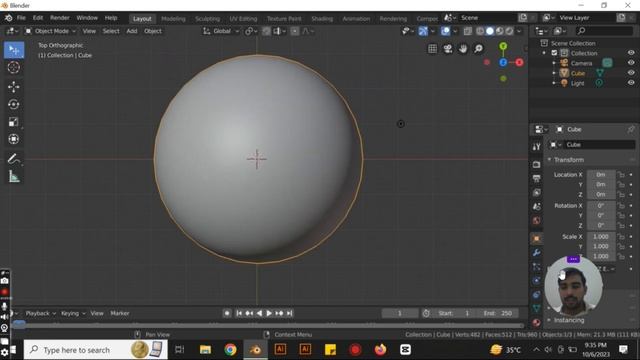Click the Windows search box
The height and width of the screenshot is (360, 640).
[96, 350]
